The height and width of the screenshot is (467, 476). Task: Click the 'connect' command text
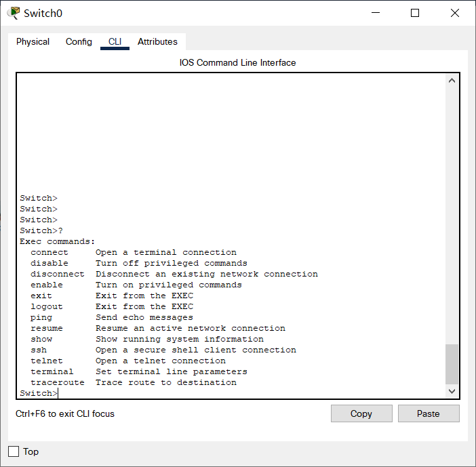click(49, 252)
